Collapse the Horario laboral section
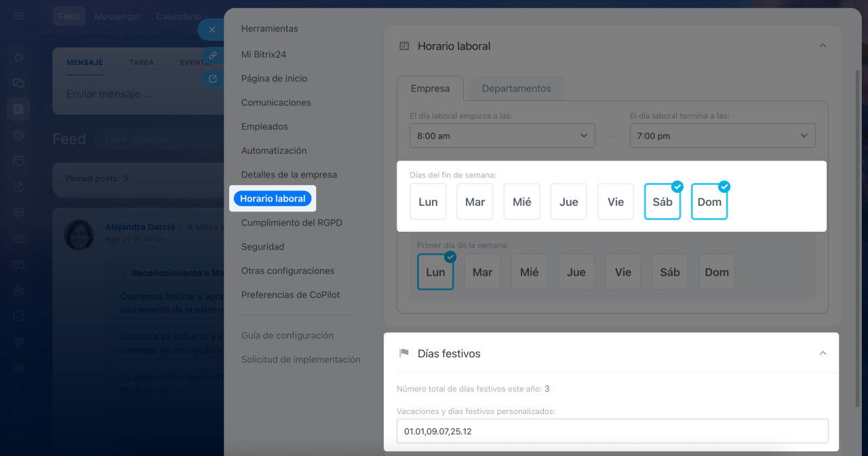This screenshot has height=456, width=868. [x=823, y=46]
